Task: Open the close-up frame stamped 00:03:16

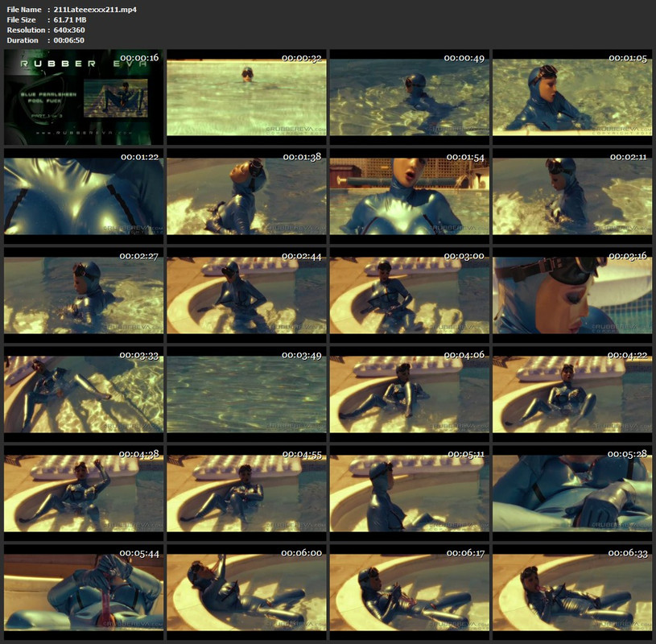Action: [572, 295]
